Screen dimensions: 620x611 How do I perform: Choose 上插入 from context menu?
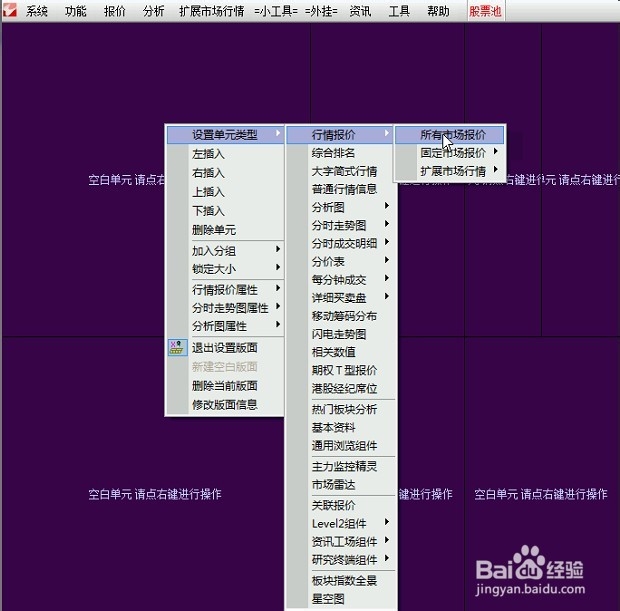pyautogui.click(x=225, y=192)
